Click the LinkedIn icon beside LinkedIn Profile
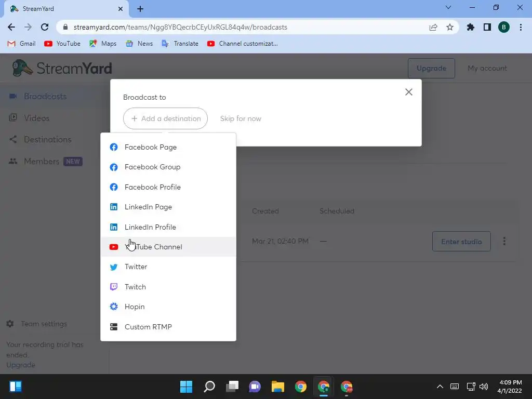 click(114, 227)
